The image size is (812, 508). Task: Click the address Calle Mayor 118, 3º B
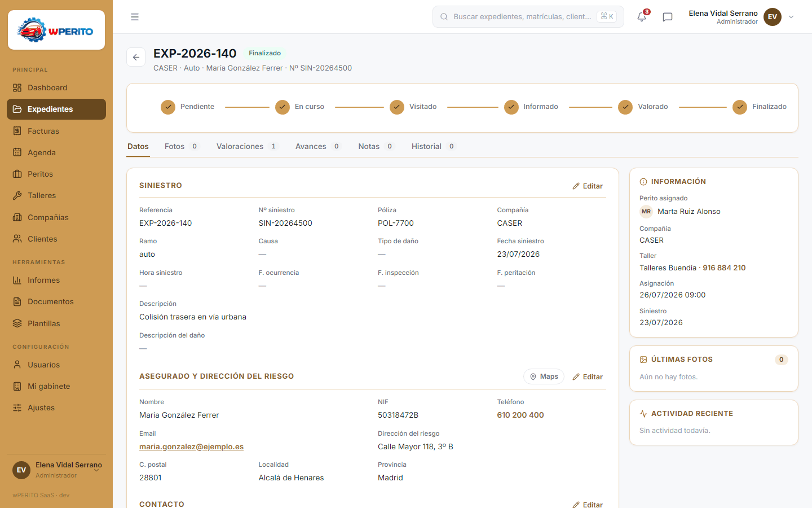[x=416, y=446]
